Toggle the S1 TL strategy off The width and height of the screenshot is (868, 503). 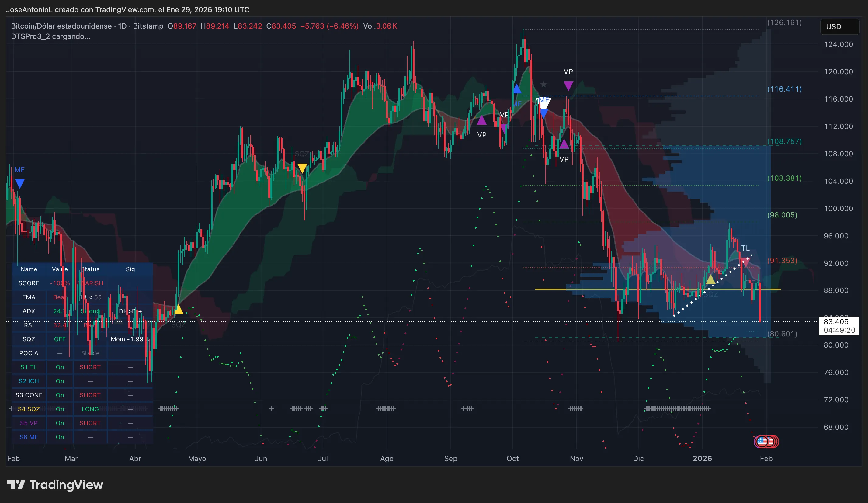click(60, 367)
